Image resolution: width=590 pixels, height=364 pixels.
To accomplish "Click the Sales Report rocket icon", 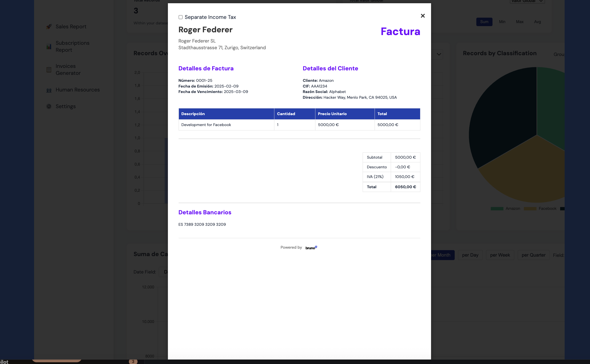I will [x=49, y=27].
